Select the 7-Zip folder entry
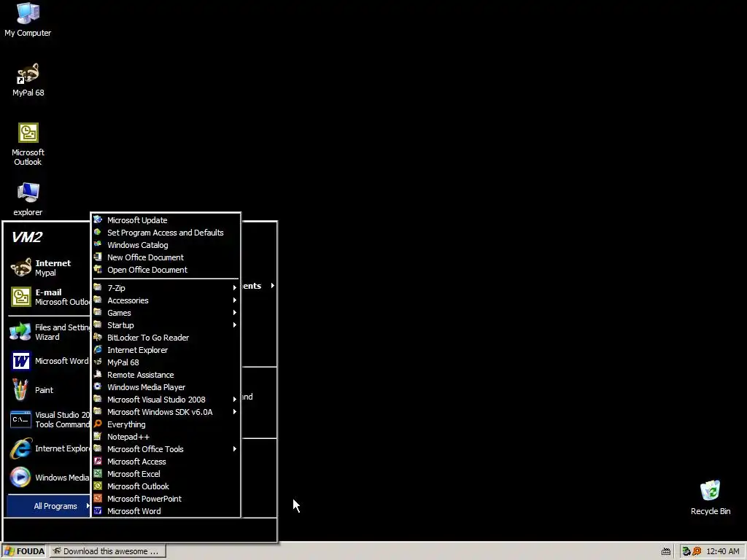Screen dimensions: 747x560 point(166,288)
